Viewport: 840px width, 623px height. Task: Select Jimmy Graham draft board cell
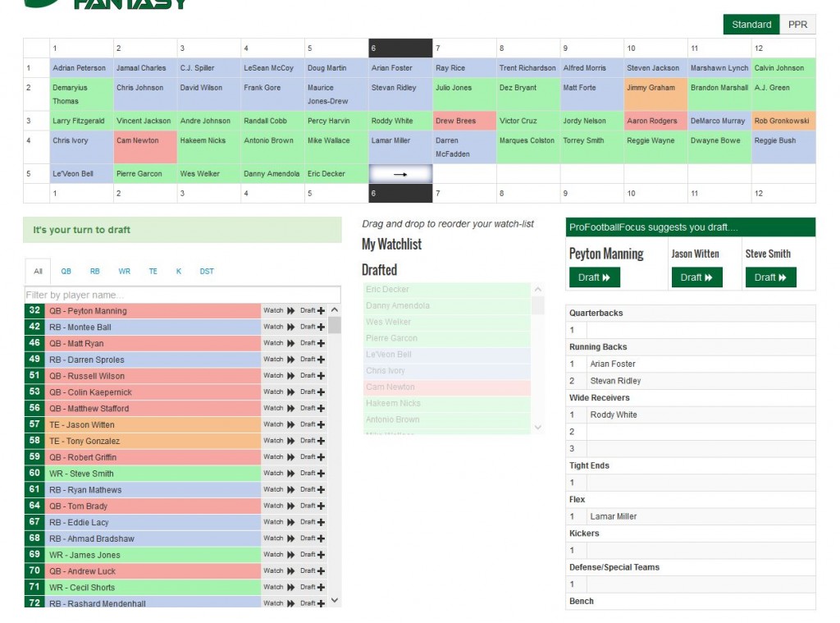click(655, 94)
